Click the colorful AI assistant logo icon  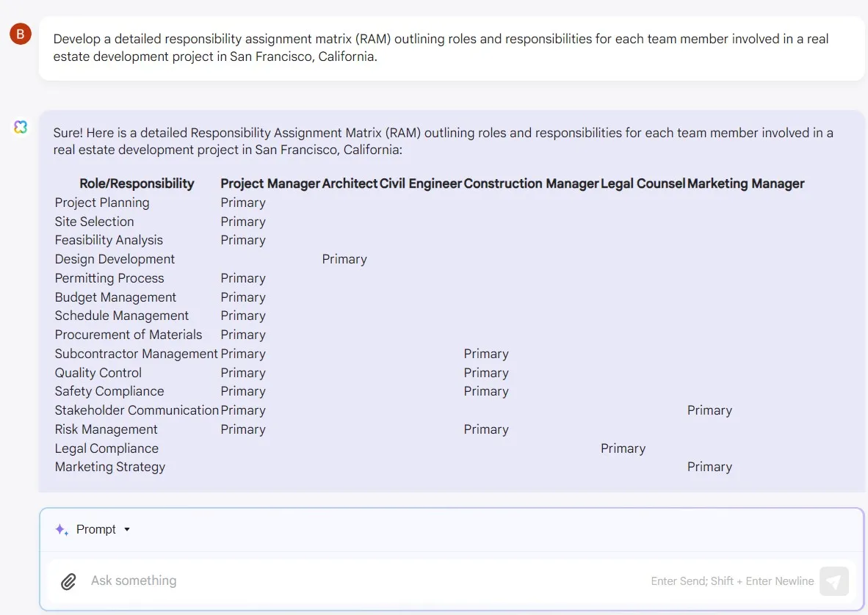click(x=21, y=127)
